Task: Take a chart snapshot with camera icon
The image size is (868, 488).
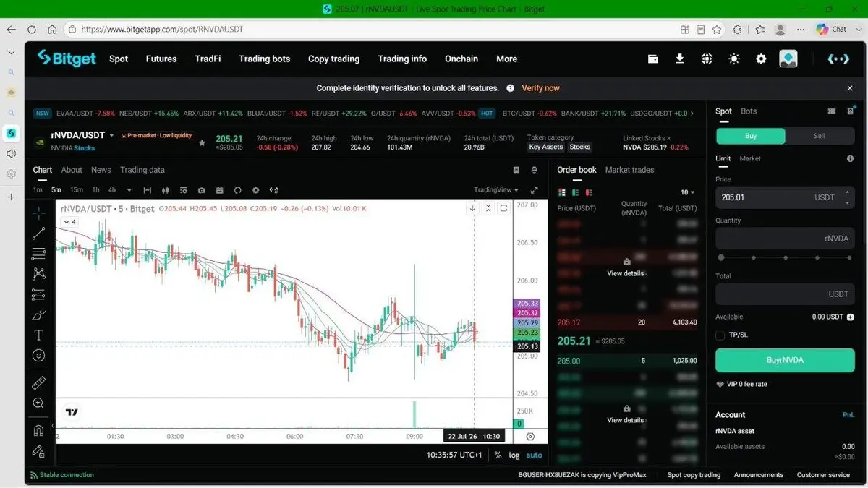Action: [x=201, y=190]
